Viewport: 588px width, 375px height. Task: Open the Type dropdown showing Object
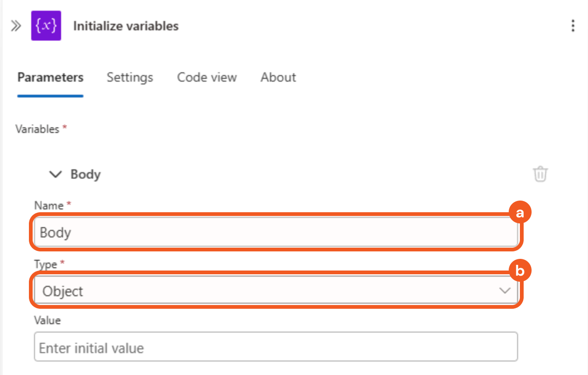(x=275, y=291)
